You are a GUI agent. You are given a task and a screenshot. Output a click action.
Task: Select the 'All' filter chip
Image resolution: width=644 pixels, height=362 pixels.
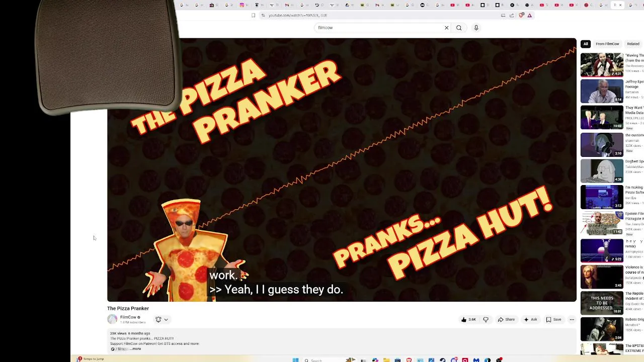tap(586, 44)
